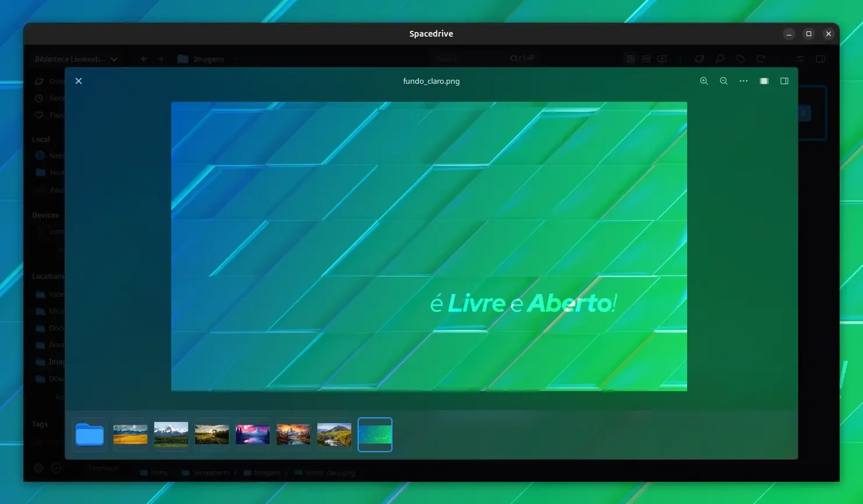Zoom out of the previewed image
Screen dimensions: 863x504
click(x=723, y=81)
